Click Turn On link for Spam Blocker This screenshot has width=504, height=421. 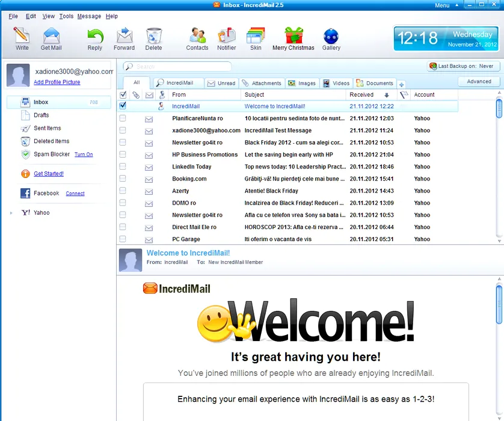(84, 154)
